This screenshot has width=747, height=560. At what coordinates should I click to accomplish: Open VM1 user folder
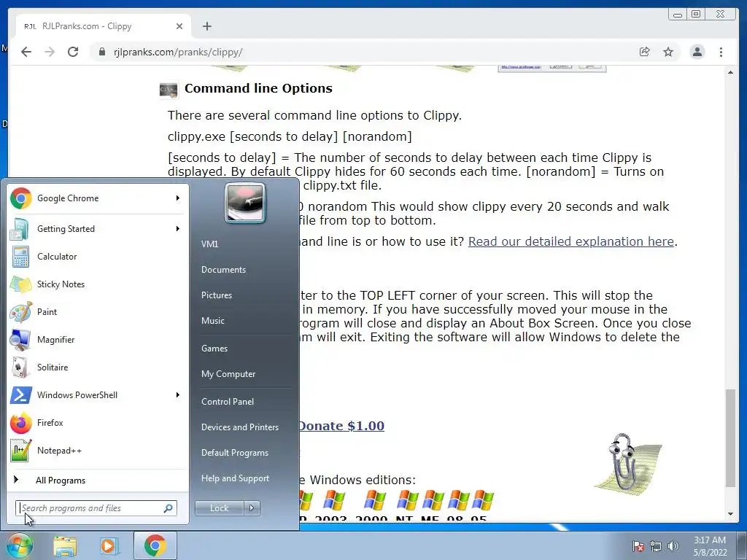(x=209, y=244)
